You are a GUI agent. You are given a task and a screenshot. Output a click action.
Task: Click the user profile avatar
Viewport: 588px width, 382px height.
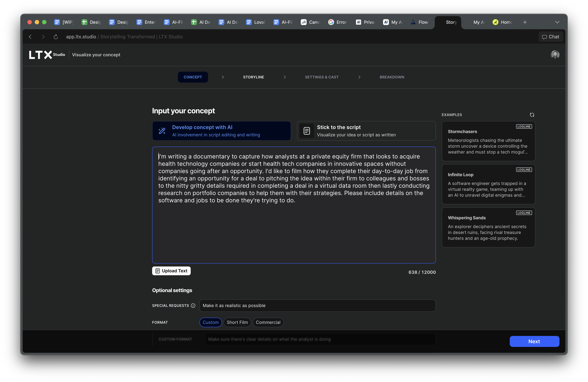coord(555,55)
